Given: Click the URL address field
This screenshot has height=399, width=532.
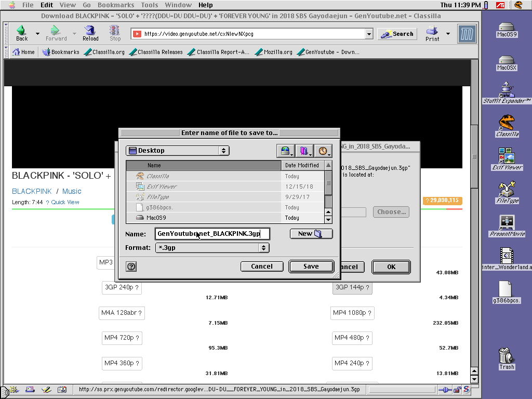Looking at the screenshot, I should [x=253, y=34].
